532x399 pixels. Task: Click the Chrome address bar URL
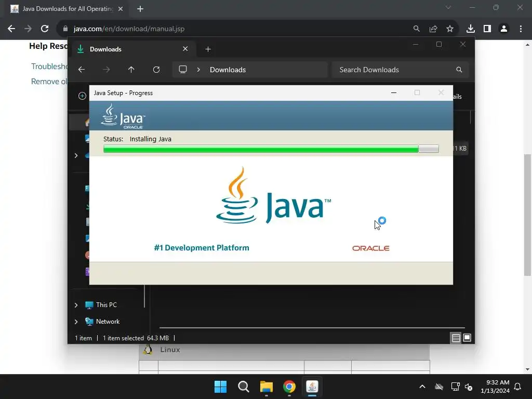click(129, 29)
